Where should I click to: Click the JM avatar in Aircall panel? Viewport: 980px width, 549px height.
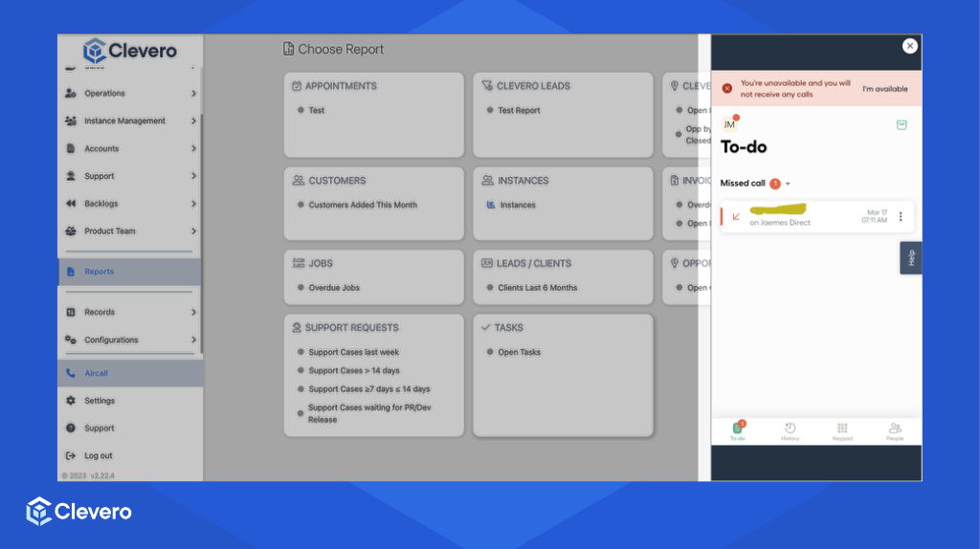(x=729, y=124)
